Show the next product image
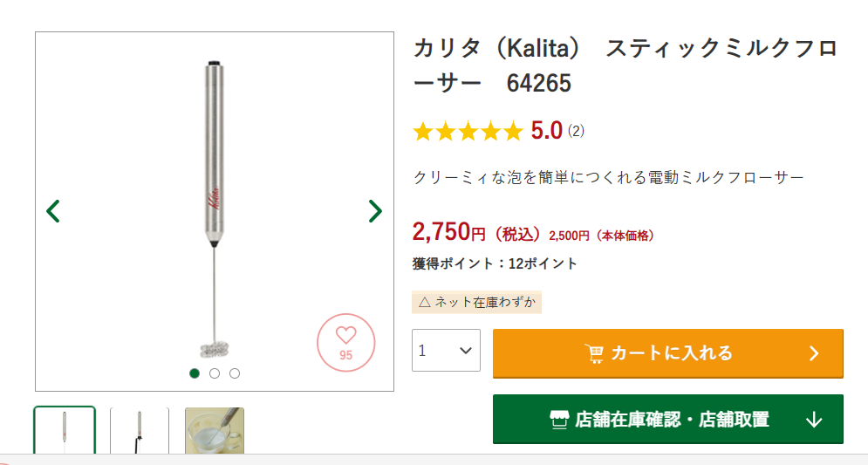868x465 pixels. tap(375, 211)
